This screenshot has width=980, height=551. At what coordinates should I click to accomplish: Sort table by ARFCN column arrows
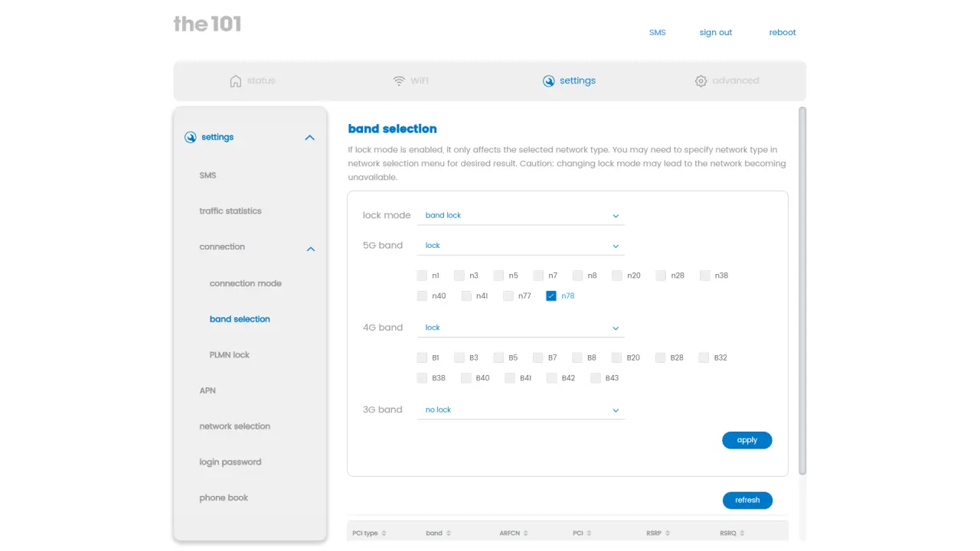526,533
